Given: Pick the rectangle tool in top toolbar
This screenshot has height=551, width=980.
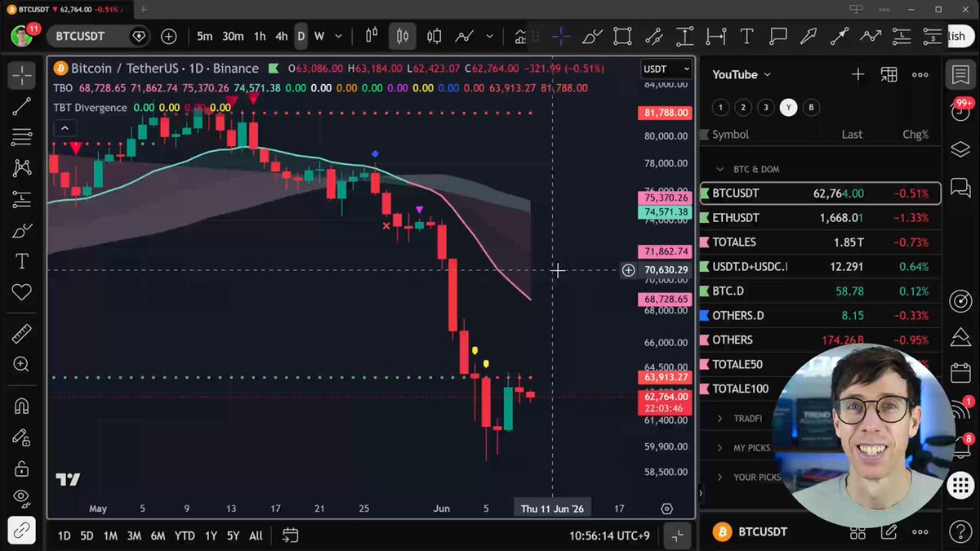Looking at the screenshot, I should click(622, 36).
